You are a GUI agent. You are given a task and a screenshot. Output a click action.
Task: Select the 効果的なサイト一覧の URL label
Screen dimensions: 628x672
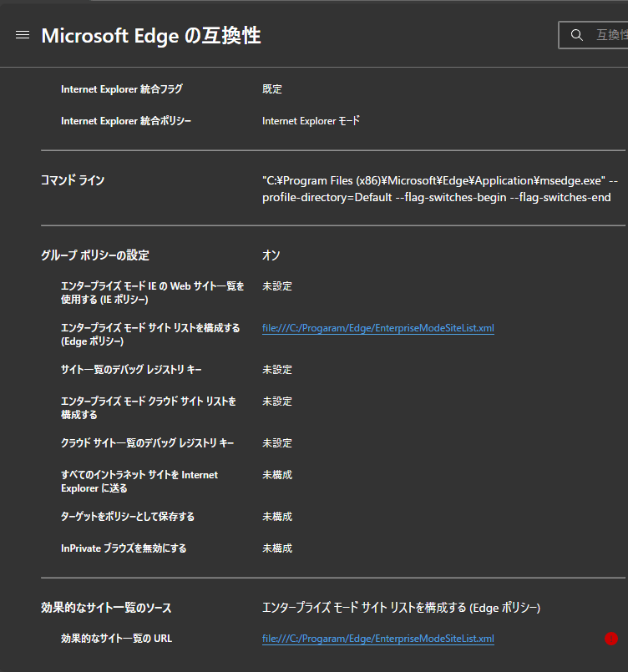click(117, 639)
